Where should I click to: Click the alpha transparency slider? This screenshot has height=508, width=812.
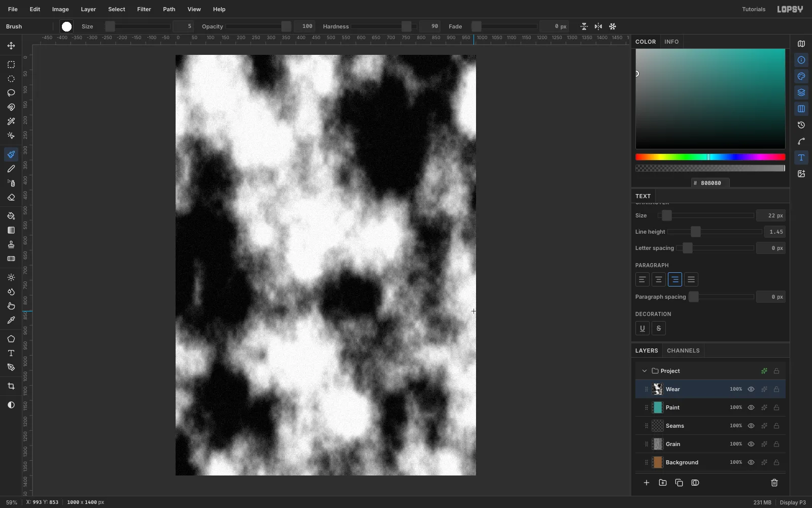[x=710, y=168]
